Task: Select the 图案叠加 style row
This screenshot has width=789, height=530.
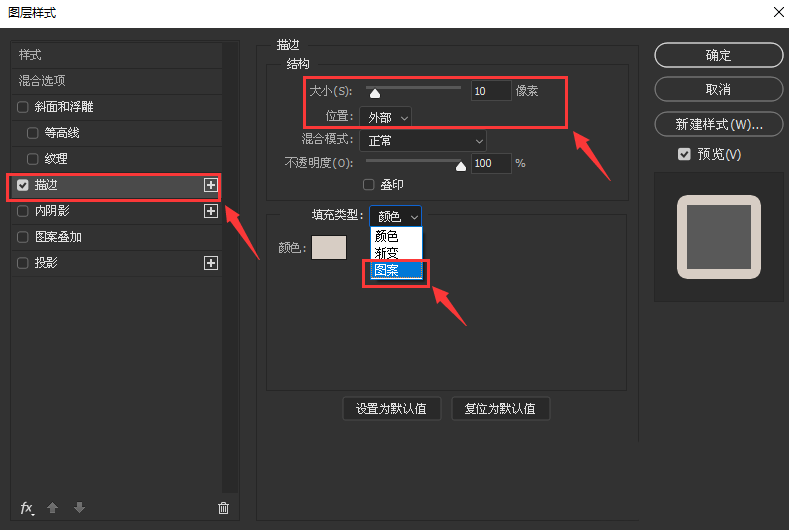Action: point(117,237)
